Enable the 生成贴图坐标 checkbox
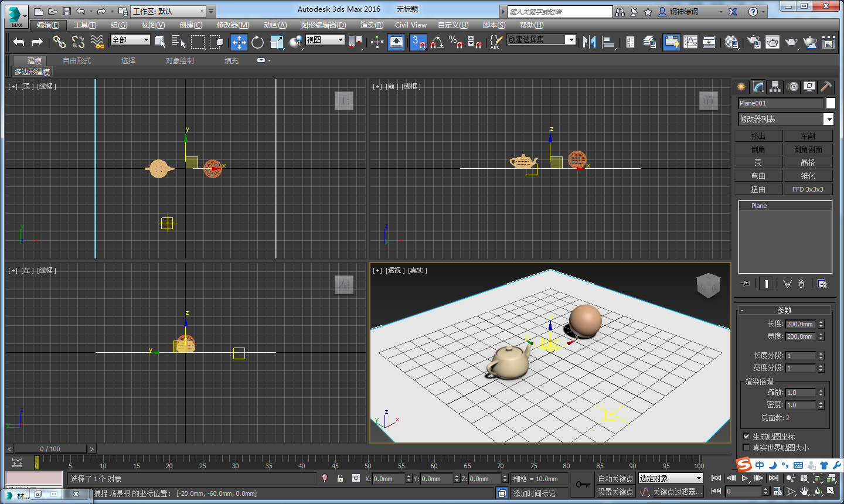Image resolution: width=844 pixels, height=504 pixels. click(x=746, y=437)
